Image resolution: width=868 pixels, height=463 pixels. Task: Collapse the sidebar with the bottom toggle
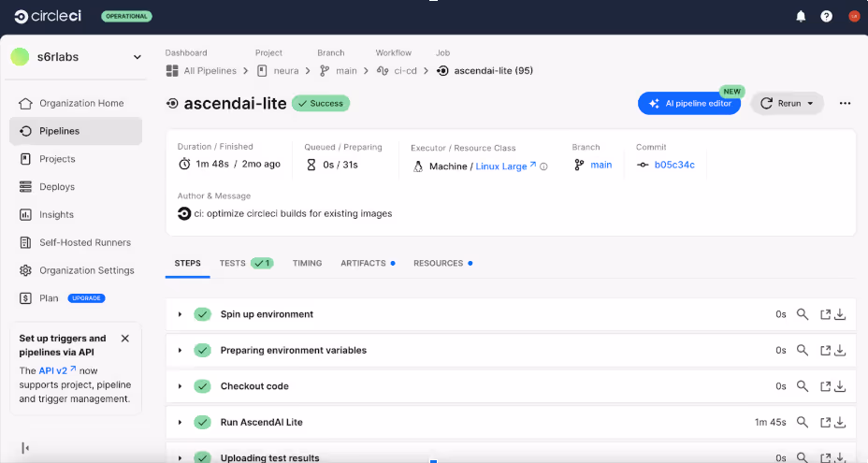(25, 448)
